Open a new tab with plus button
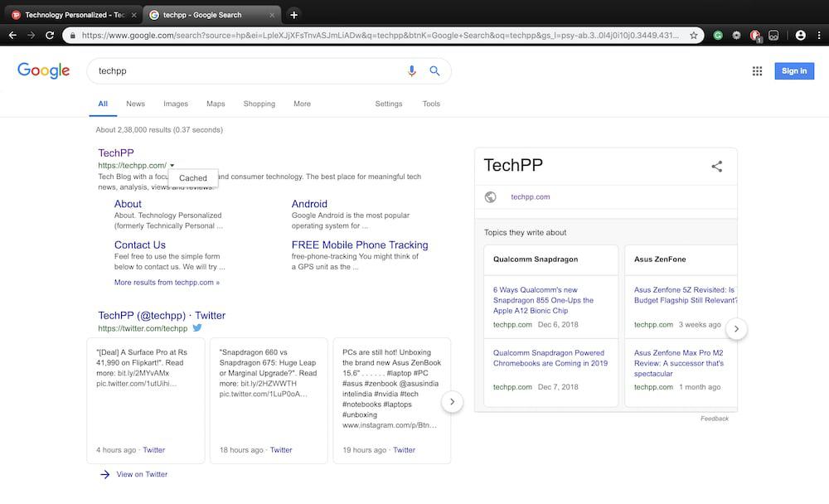 294,15
